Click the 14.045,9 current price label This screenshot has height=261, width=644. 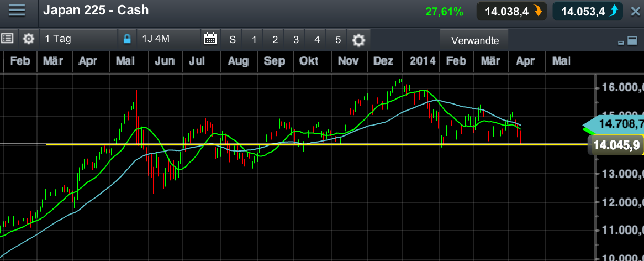click(x=615, y=145)
